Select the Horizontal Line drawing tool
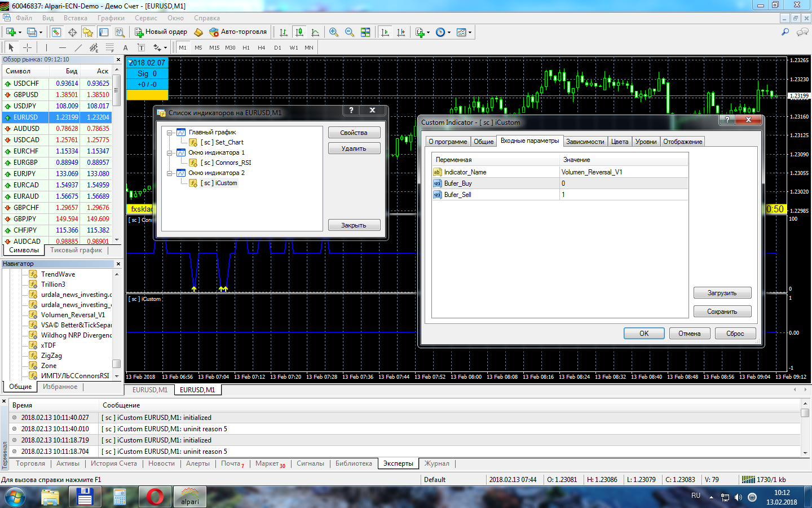The image size is (812, 508). 62,47
